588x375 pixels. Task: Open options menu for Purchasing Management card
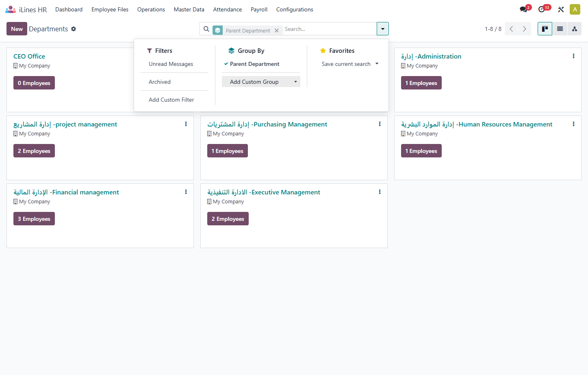[380, 124]
